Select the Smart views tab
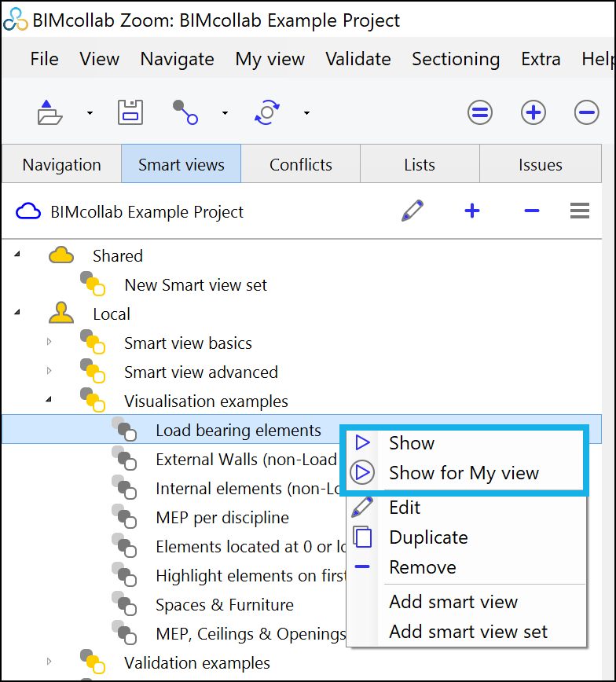Viewport: 616px width, 682px height. click(181, 164)
